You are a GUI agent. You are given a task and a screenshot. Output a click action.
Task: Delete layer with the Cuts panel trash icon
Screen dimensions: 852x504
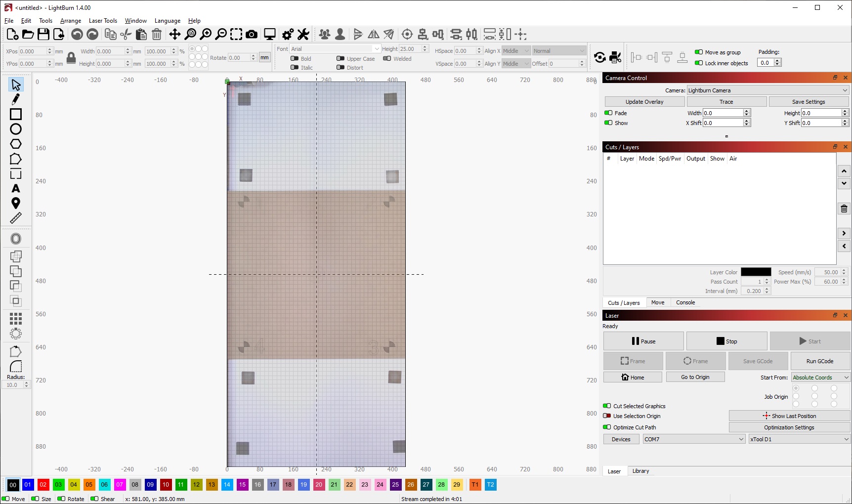[x=844, y=209]
